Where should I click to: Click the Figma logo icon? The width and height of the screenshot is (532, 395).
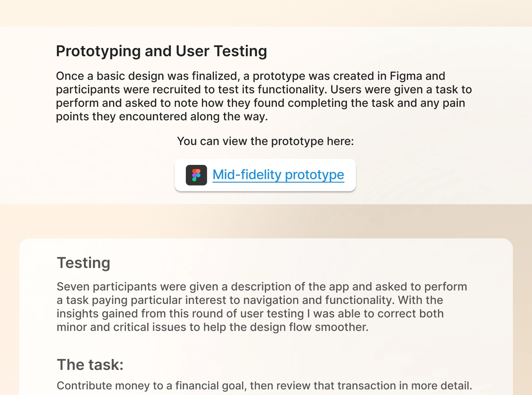coord(196,175)
